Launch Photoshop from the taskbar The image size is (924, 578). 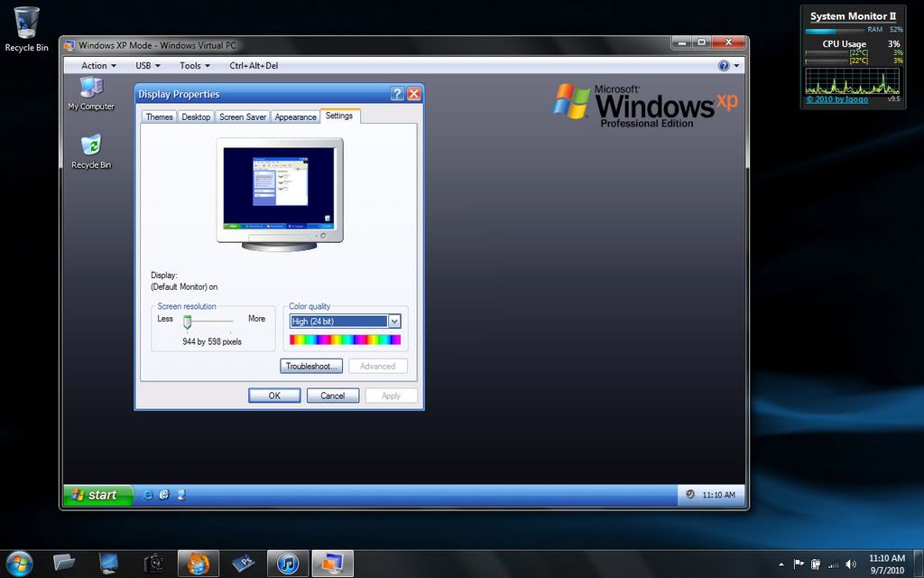click(243, 564)
